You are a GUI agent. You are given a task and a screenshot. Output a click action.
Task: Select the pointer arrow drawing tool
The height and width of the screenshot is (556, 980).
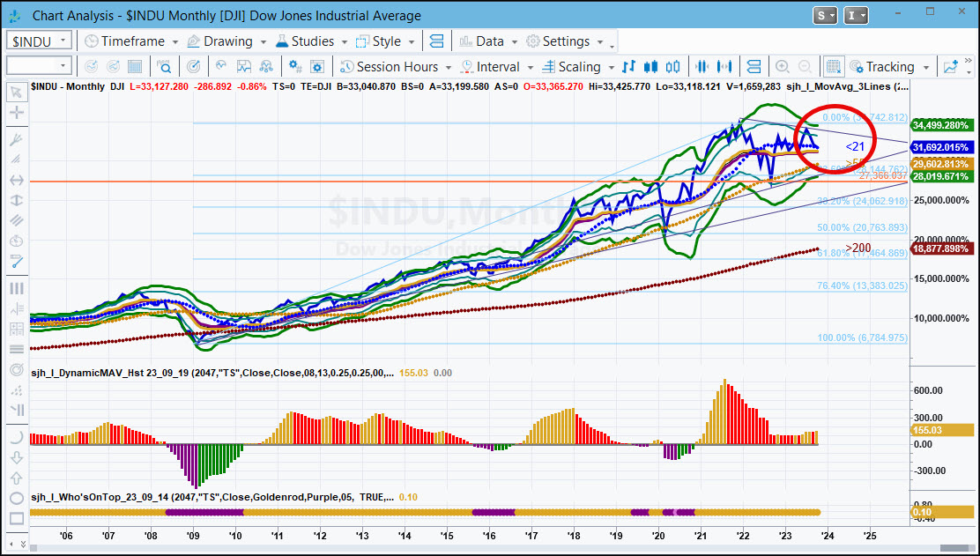(x=16, y=93)
